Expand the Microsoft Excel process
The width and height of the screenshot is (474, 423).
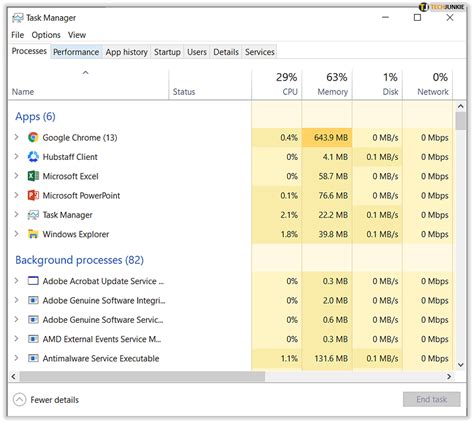tap(16, 176)
